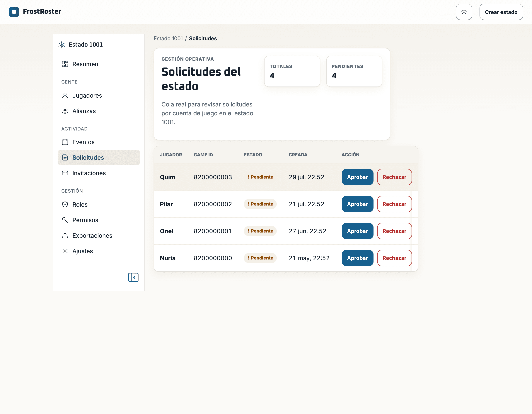Click the Roles shield icon

tap(65, 204)
